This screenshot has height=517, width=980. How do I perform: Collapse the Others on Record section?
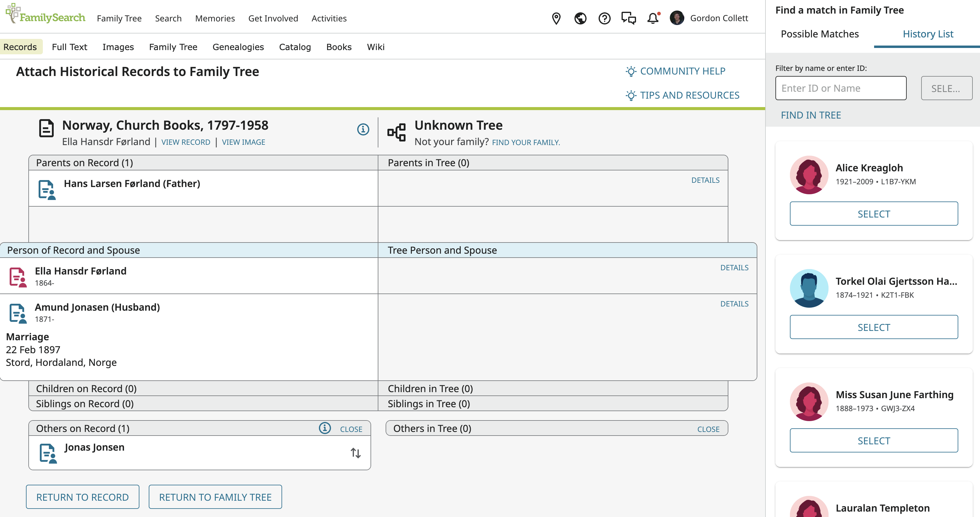click(351, 429)
